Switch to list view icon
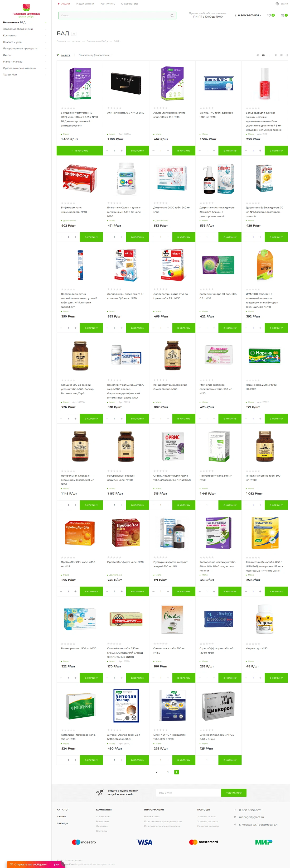This screenshot has width=290, height=868. [282, 55]
